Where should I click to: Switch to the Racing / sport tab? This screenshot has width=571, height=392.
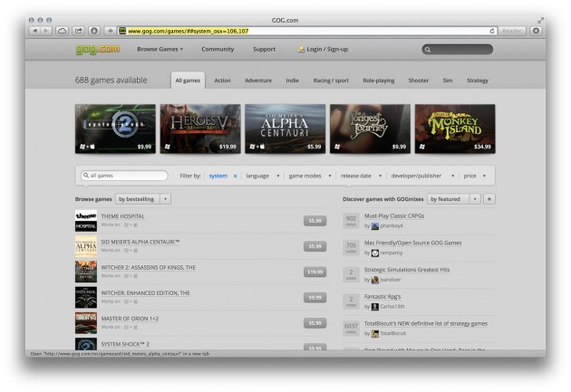331,81
